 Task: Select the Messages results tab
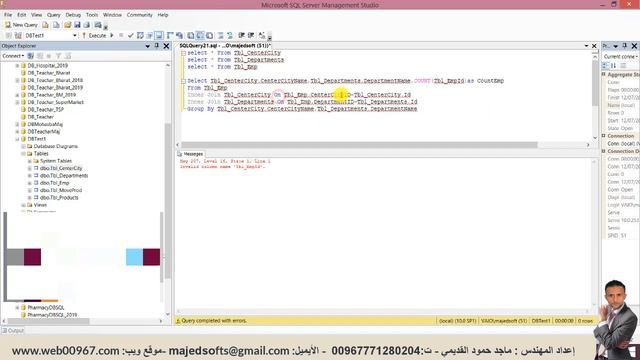[190, 154]
